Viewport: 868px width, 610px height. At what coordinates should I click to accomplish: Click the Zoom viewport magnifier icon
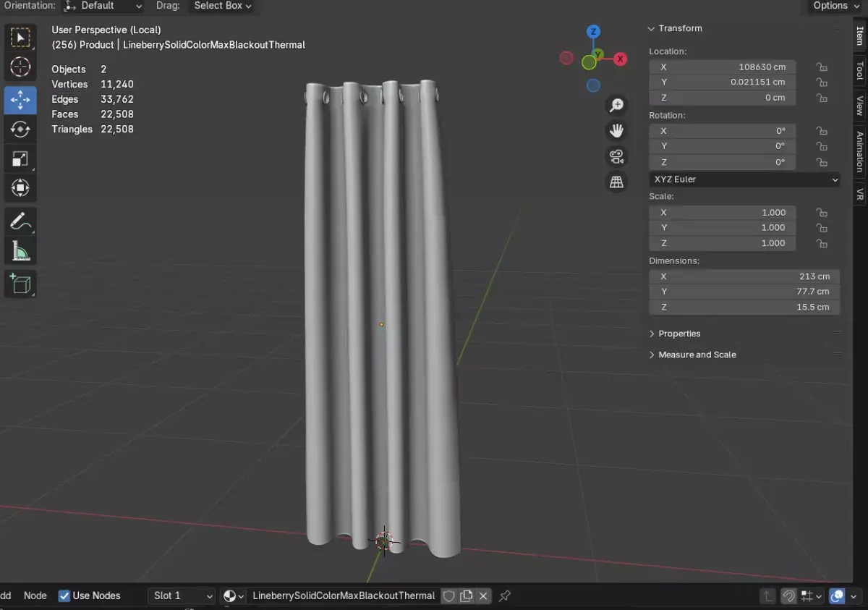pos(616,106)
